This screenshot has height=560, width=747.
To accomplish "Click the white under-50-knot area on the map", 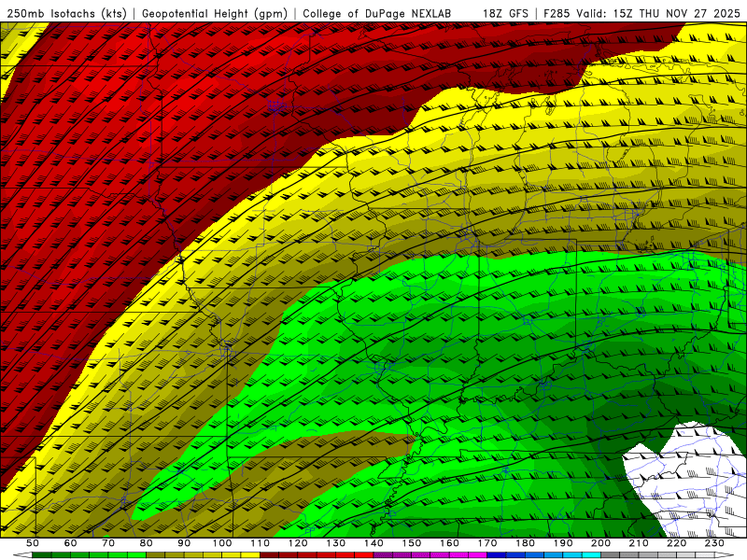I will pyautogui.click(x=686, y=481).
